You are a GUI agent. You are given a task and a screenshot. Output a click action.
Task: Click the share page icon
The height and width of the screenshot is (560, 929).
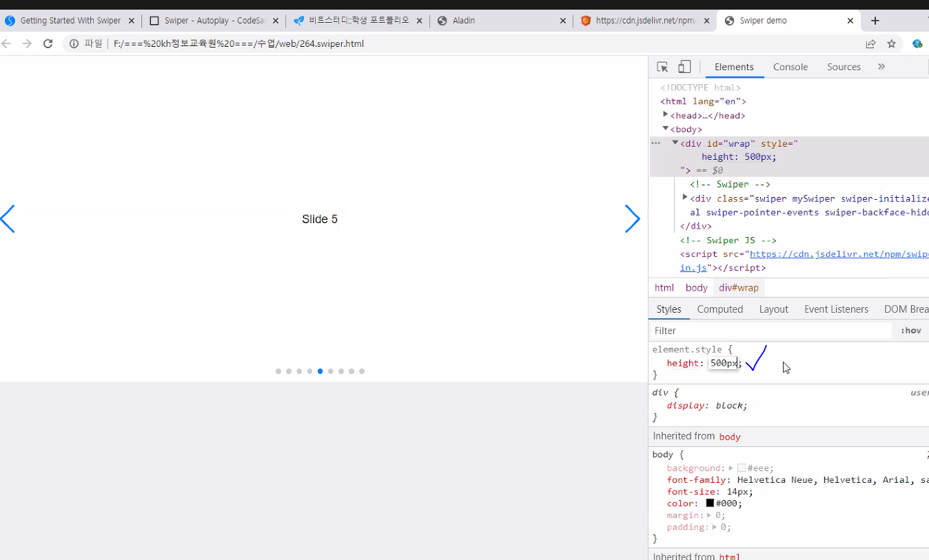[871, 43]
